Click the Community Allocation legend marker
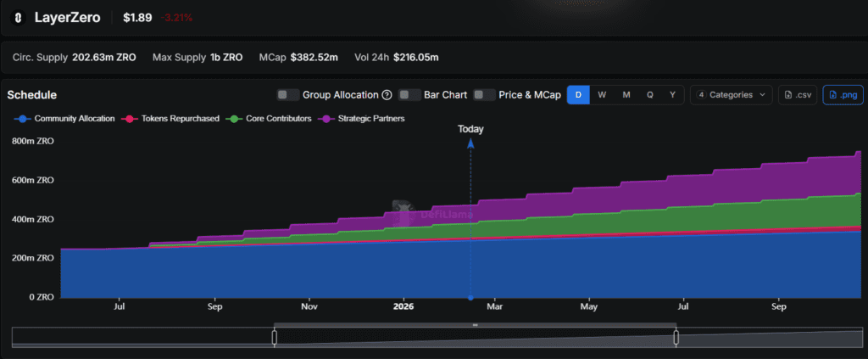 [23, 119]
